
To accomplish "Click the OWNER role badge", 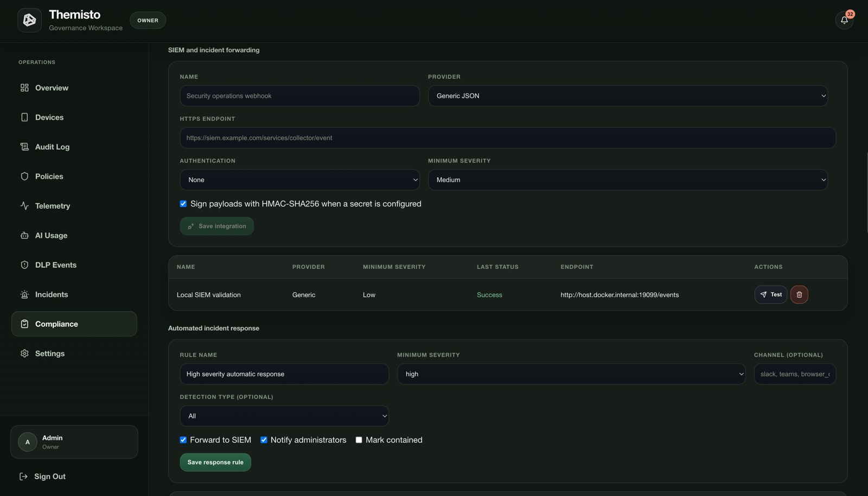I will tap(148, 21).
